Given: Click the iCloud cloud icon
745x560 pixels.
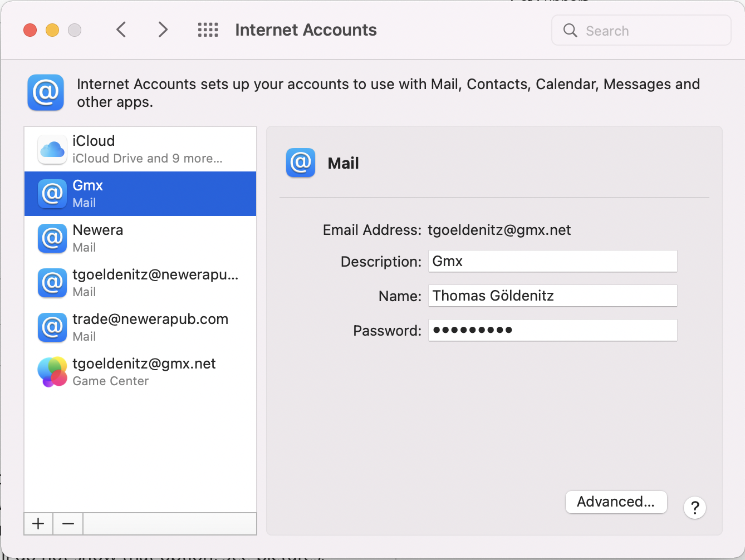Looking at the screenshot, I should click(52, 149).
